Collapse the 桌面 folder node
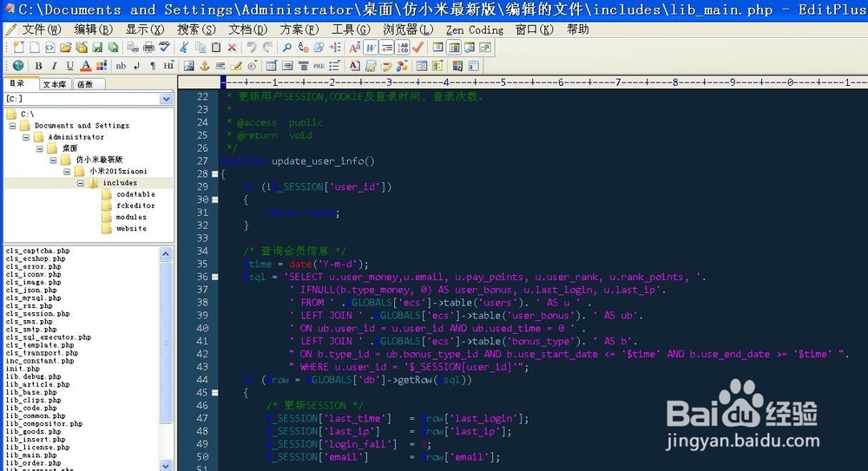868x471 pixels. pos(40,148)
